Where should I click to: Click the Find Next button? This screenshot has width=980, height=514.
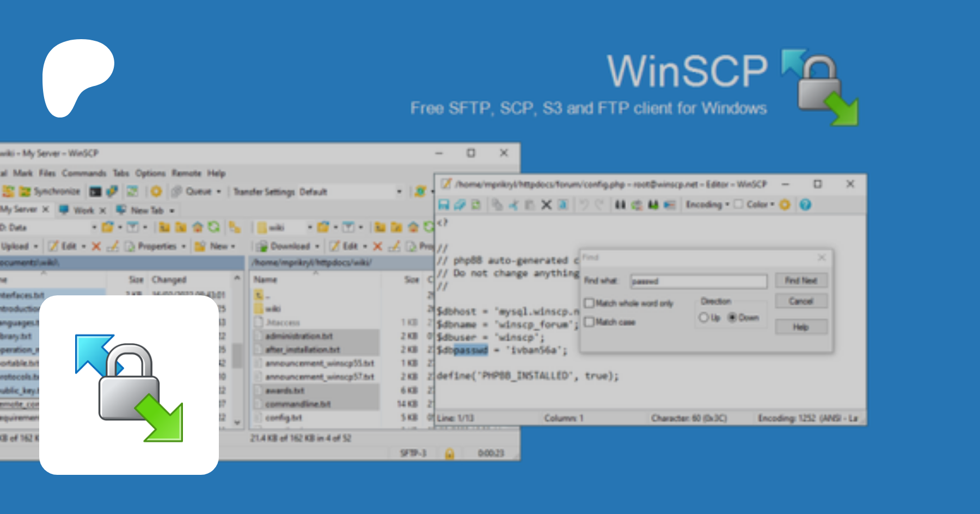(801, 280)
